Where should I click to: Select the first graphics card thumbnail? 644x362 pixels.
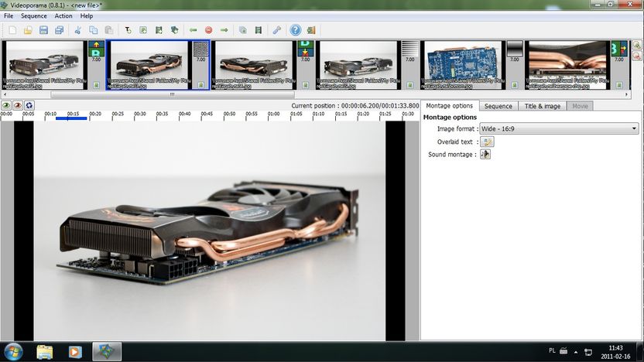45,65
